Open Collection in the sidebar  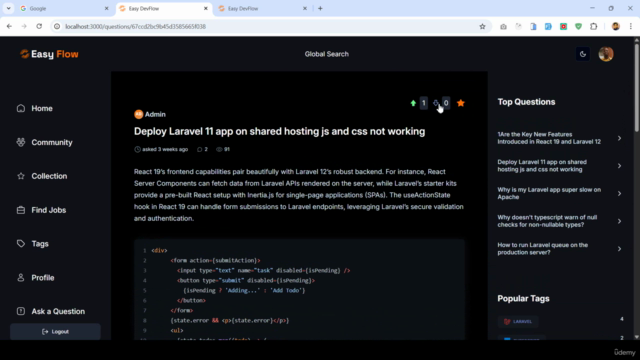tap(42, 176)
